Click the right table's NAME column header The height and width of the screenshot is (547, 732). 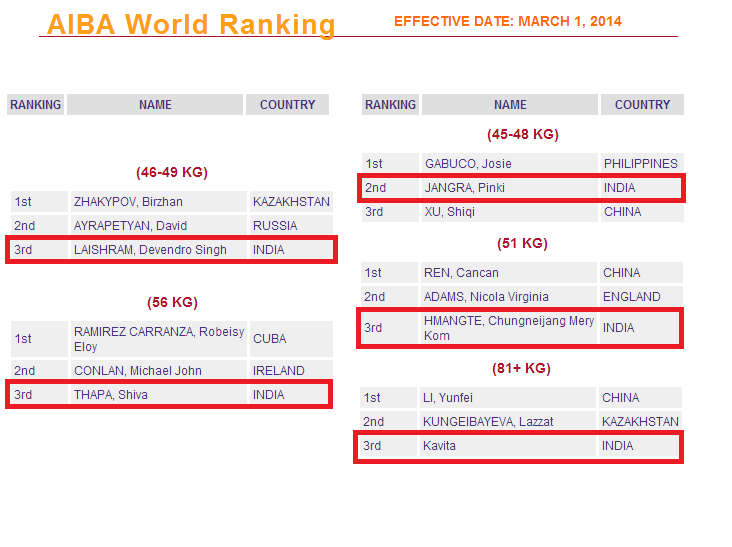coord(510,105)
